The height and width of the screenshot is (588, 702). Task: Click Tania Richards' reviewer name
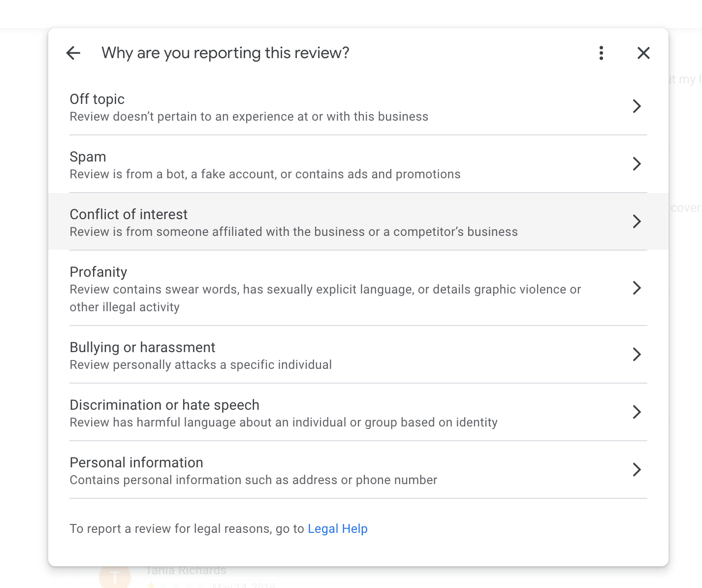tap(186, 570)
